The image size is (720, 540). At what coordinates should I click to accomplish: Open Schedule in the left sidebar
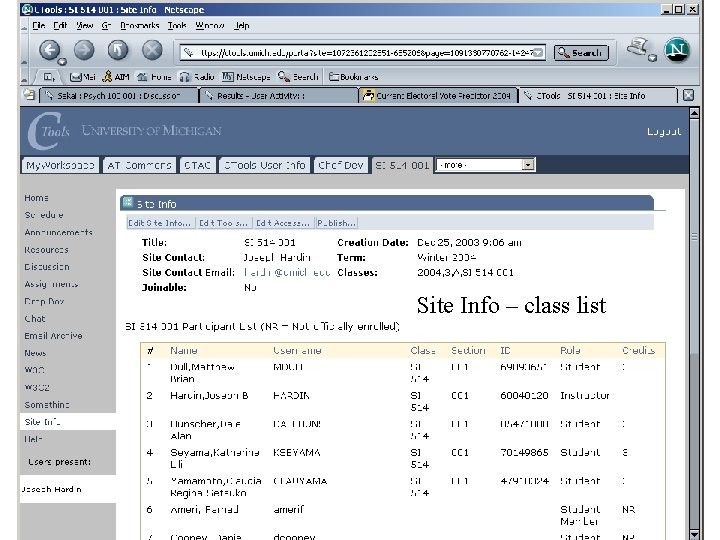pos(44,215)
